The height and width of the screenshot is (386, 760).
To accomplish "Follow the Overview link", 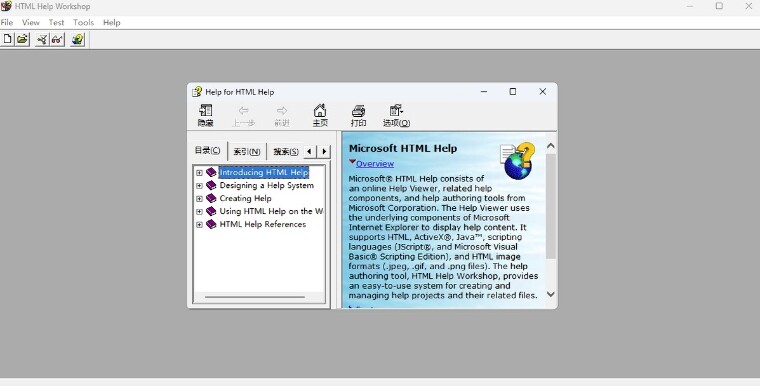I will (375, 164).
